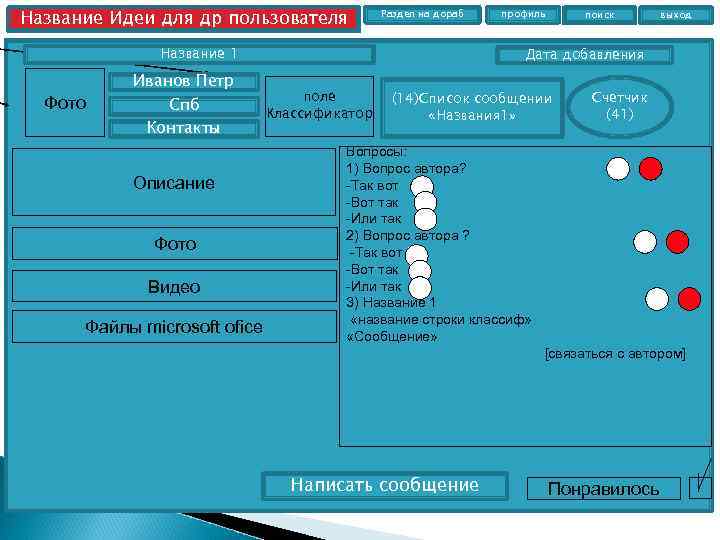Open the Видео section bar

pos(174,287)
